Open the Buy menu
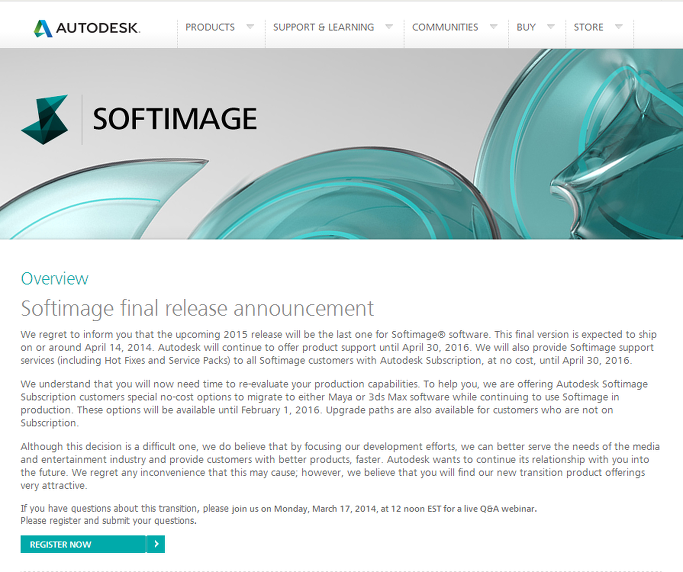The image size is (683, 572). [526, 27]
